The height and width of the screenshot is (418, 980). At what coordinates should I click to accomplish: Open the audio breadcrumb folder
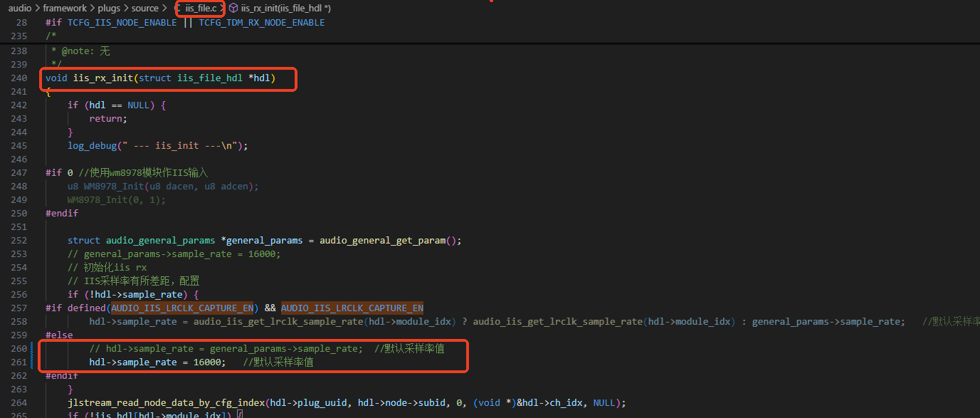coord(20,9)
